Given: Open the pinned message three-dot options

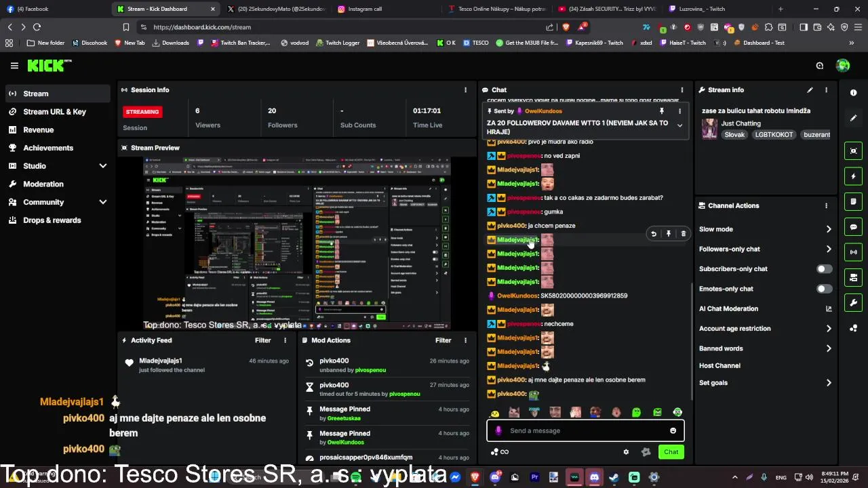Looking at the screenshot, I should pos(679,111).
